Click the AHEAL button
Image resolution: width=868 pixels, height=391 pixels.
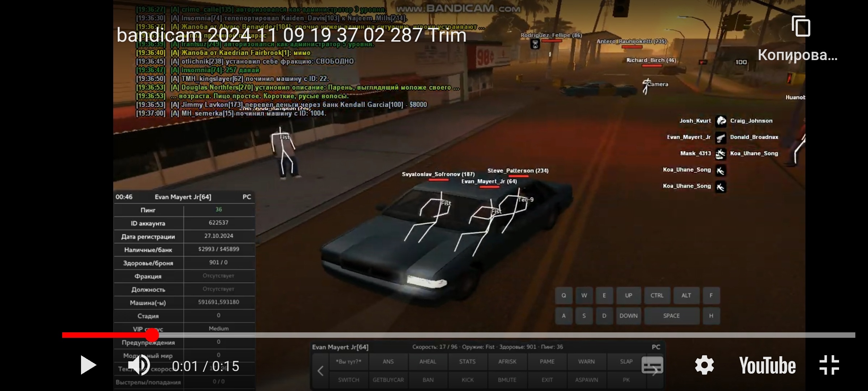coord(427,362)
